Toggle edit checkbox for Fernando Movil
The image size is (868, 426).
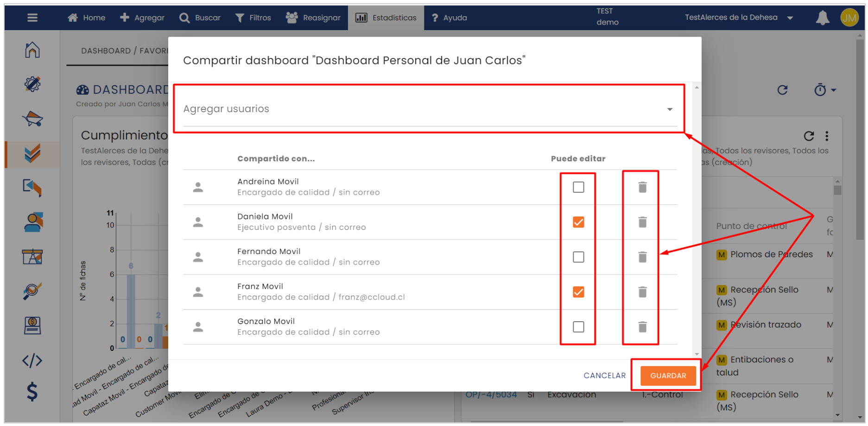click(x=578, y=257)
